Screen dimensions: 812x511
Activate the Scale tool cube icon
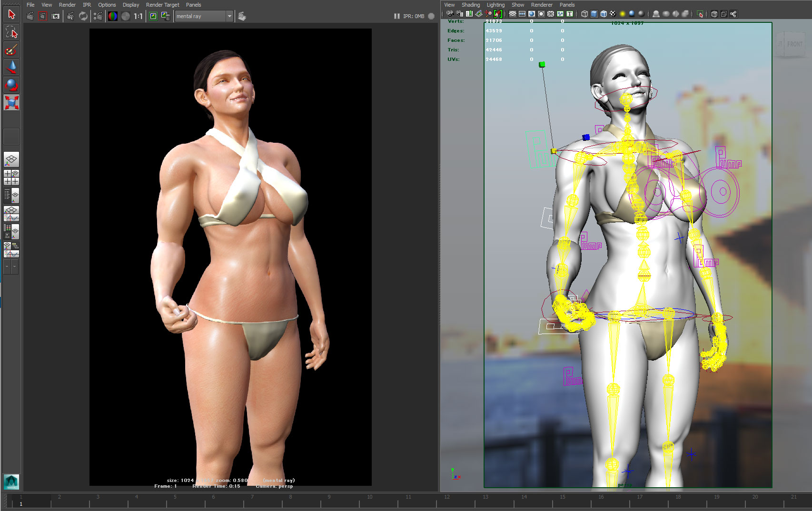click(11, 103)
